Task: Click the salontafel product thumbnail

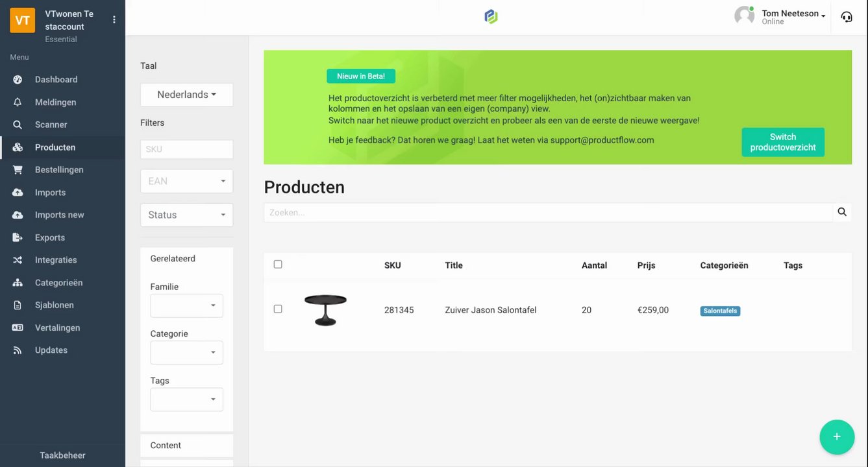Action: click(x=325, y=310)
